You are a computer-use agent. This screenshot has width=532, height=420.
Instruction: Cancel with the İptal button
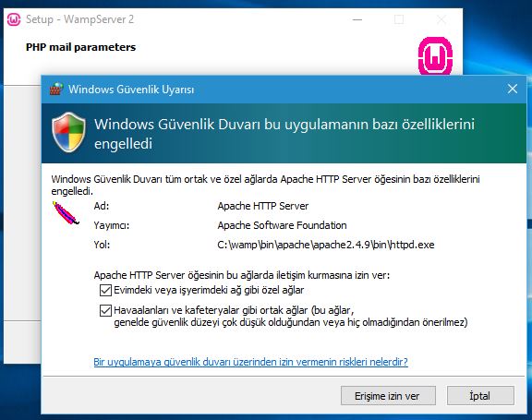(480, 396)
